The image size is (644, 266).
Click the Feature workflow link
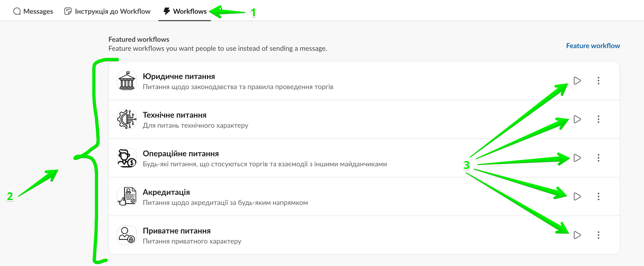593,46
